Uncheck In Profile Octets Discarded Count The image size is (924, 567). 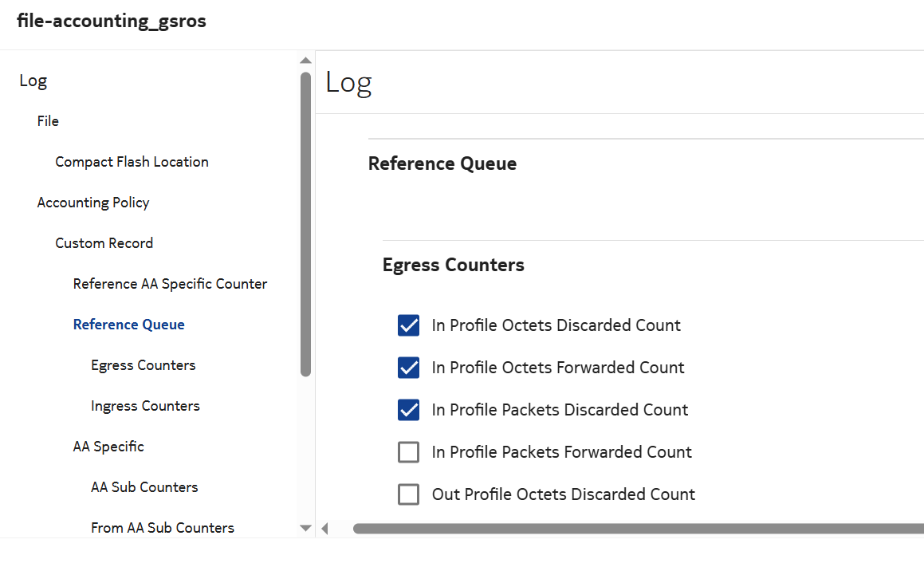(x=408, y=325)
